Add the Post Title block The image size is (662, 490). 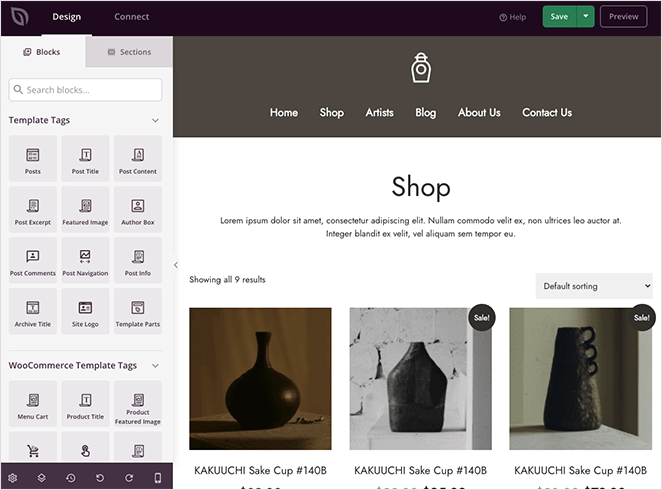click(x=85, y=159)
